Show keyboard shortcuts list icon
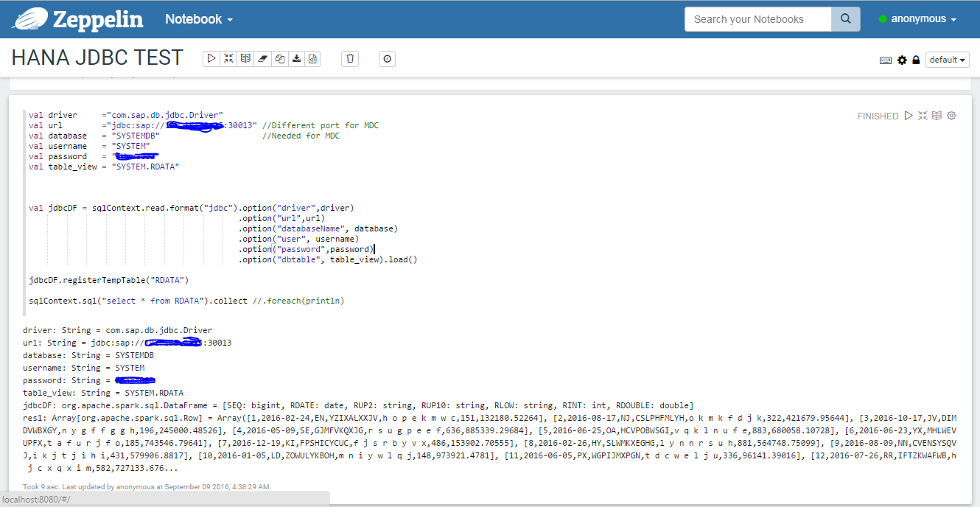Image resolution: width=980 pixels, height=507 pixels. [x=886, y=60]
